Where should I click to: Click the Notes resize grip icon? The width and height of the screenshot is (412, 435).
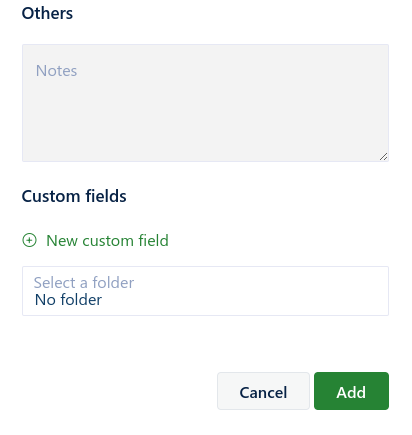click(383, 156)
